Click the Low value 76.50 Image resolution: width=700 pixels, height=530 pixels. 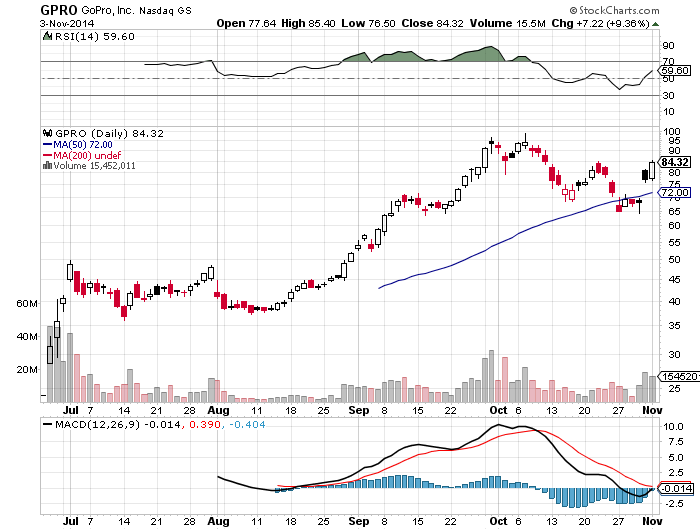[381, 23]
